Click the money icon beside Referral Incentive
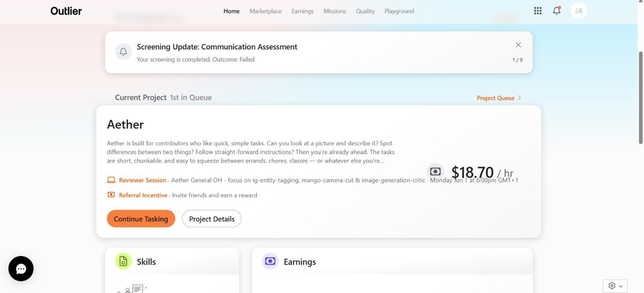The height and width of the screenshot is (293, 644). (111, 195)
